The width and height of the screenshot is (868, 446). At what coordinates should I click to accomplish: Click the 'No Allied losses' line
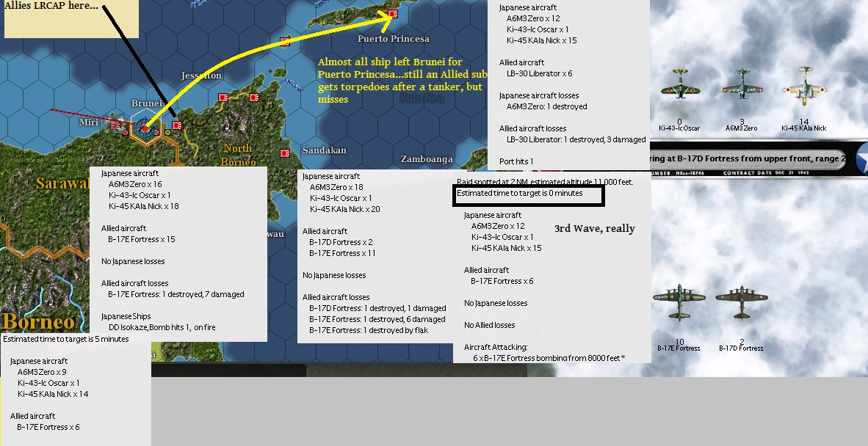point(489,326)
